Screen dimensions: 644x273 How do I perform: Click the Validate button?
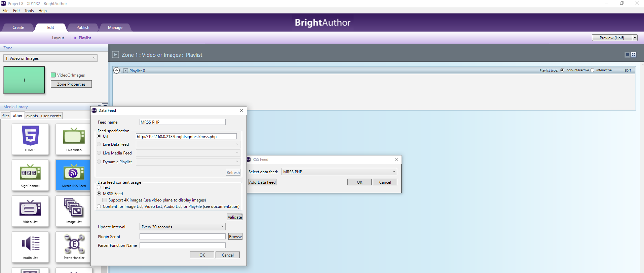click(x=234, y=217)
